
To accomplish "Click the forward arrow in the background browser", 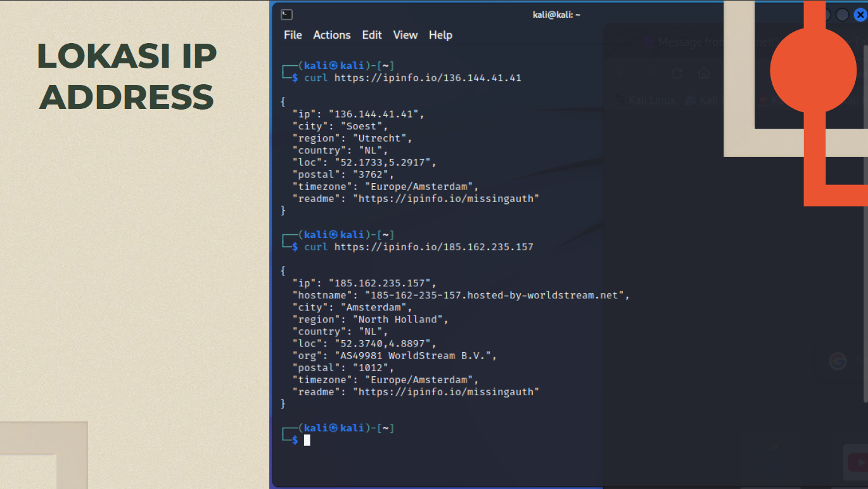I will click(650, 73).
